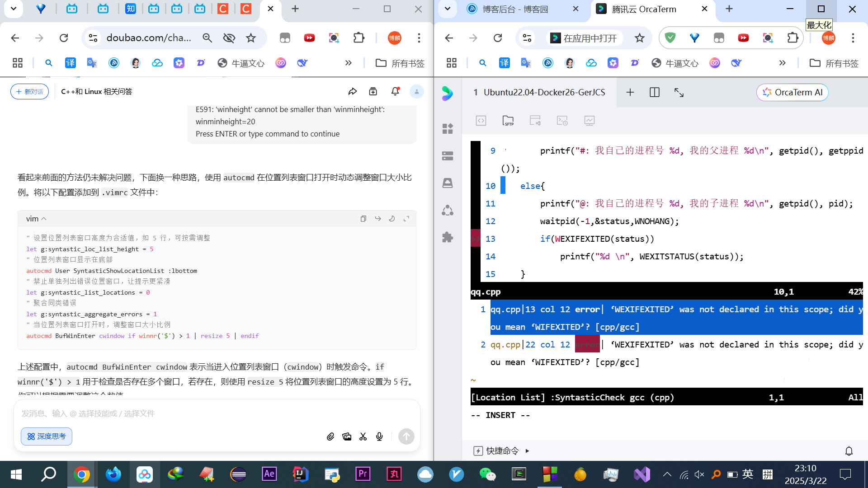Open Visual Studio from the taskbar

point(642,474)
